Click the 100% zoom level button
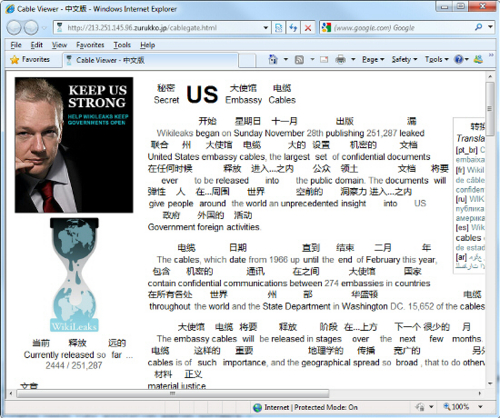This screenshot has width=500, height=418. pyautogui.click(x=456, y=407)
